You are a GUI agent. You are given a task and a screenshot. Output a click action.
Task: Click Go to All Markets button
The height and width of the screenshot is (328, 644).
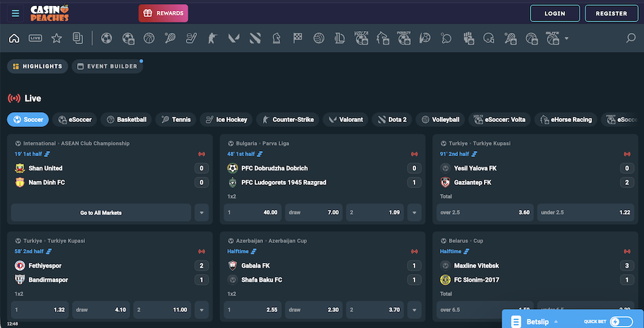101,213
